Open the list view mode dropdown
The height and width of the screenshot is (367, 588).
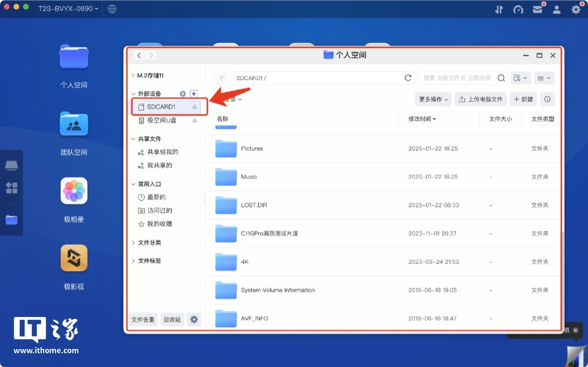pos(544,78)
